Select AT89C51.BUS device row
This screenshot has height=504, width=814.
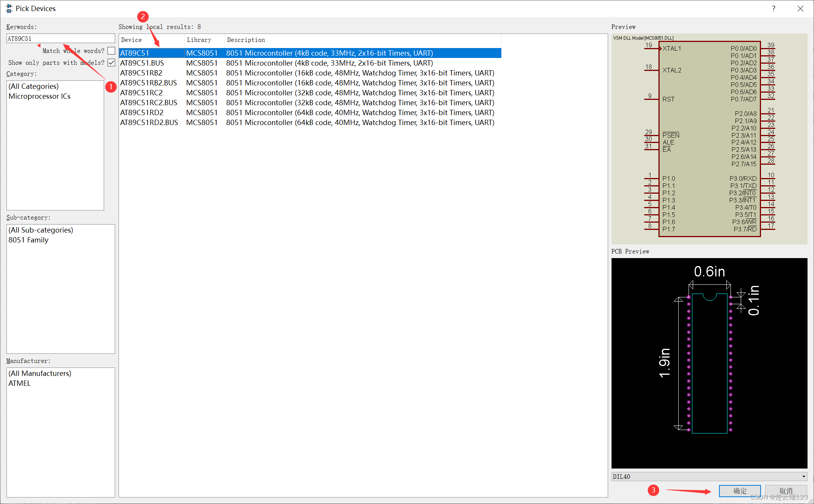[142, 63]
